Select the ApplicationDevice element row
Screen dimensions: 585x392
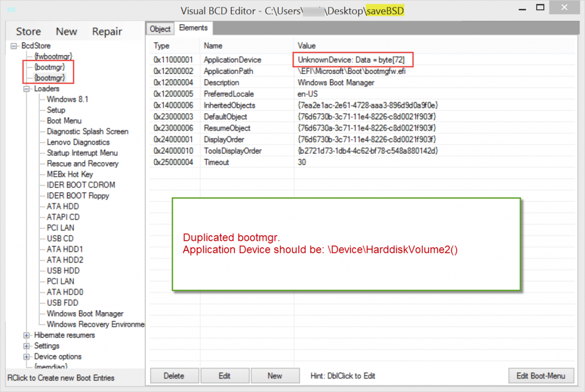(x=232, y=60)
